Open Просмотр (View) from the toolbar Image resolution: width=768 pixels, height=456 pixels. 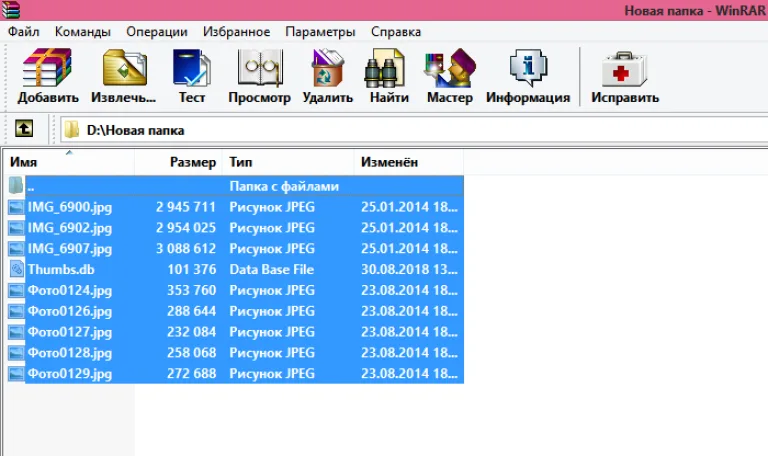tap(260, 68)
